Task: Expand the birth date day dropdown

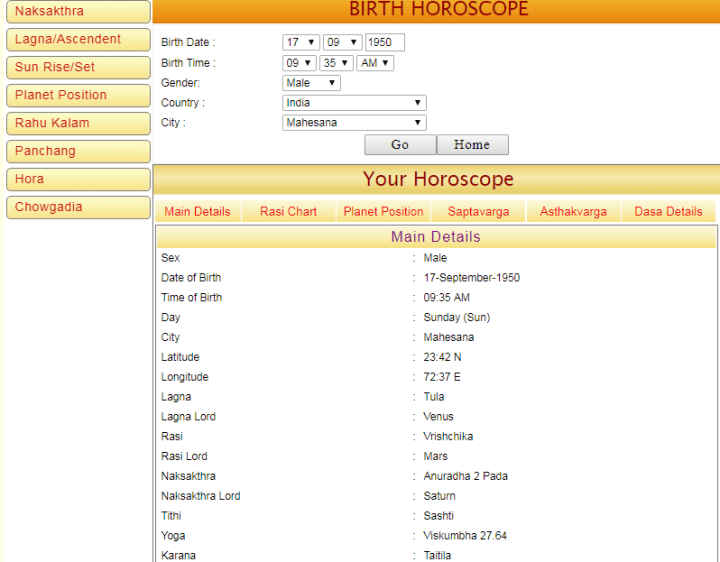Action: [x=300, y=43]
